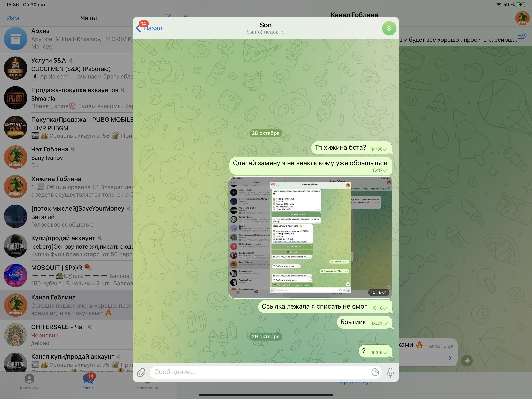Image resolution: width=532 pixels, height=399 pixels.
Task: Click pinned message text in Канал Гоблина header
Action: pyautogui.click(x=458, y=40)
